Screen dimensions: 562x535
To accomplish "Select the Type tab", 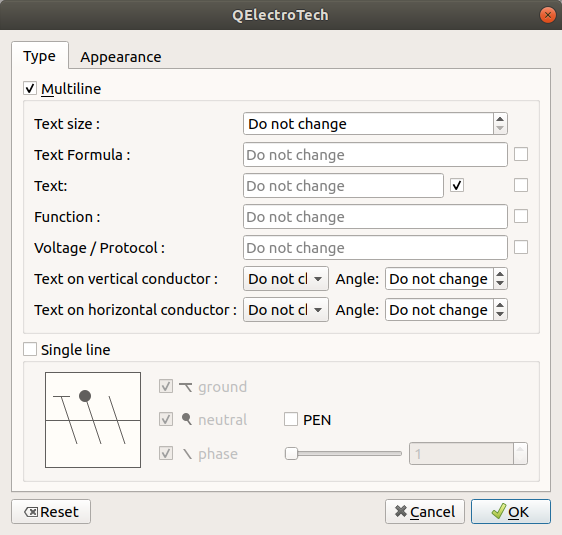I will pos(39,56).
